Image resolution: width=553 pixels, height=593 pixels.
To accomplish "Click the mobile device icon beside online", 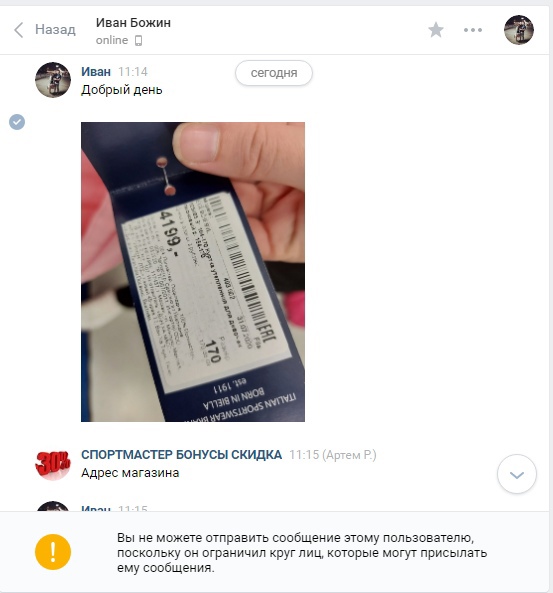I will (138, 40).
